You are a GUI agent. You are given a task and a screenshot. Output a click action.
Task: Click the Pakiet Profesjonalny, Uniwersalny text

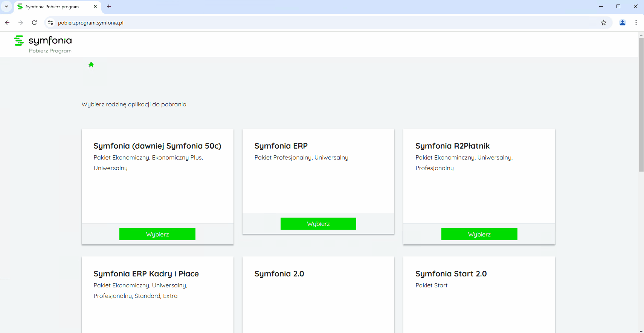point(301,158)
